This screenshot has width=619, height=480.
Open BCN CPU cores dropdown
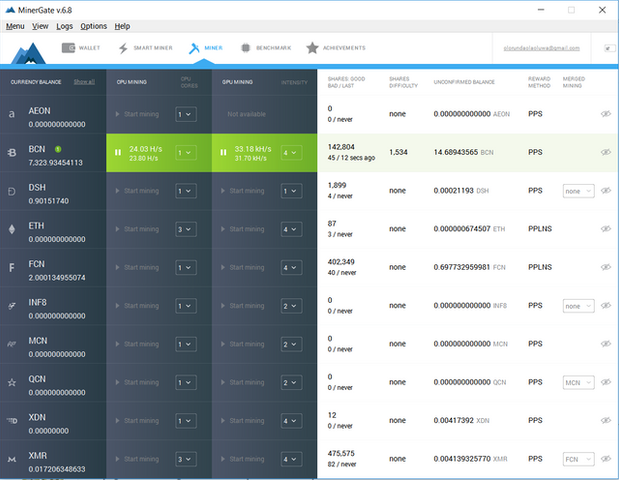[x=186, y=152]
